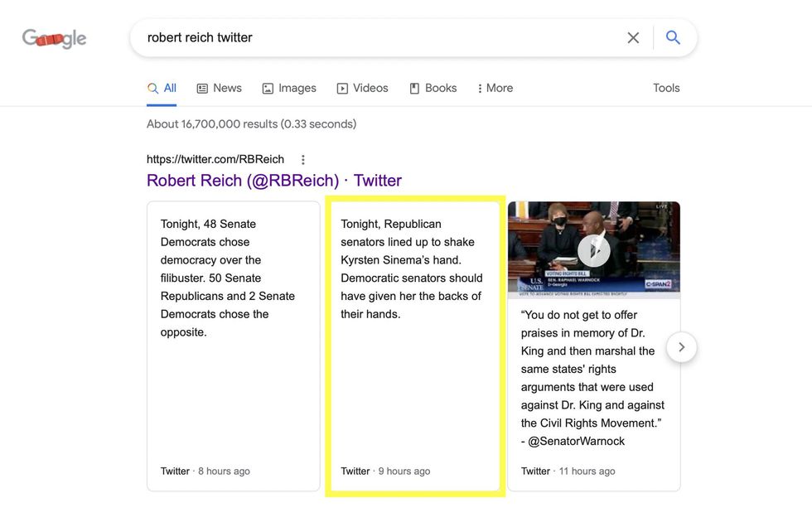
Task: Click inside the search input field
Action: [373, 38]
